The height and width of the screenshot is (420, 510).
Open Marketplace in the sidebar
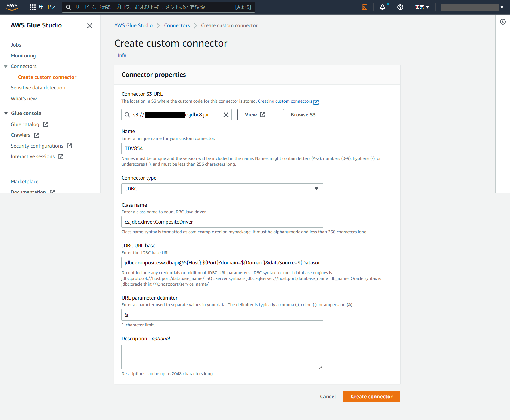click(25, 182)
